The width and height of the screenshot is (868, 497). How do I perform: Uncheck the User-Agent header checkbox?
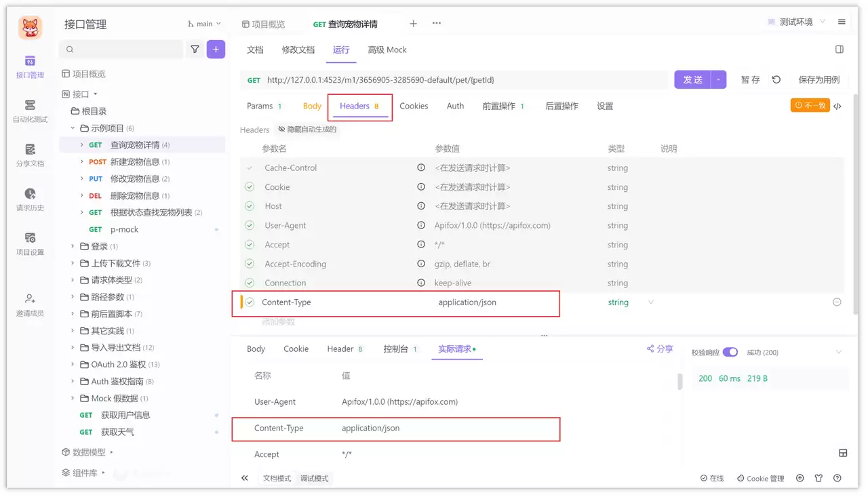(250, 225)
